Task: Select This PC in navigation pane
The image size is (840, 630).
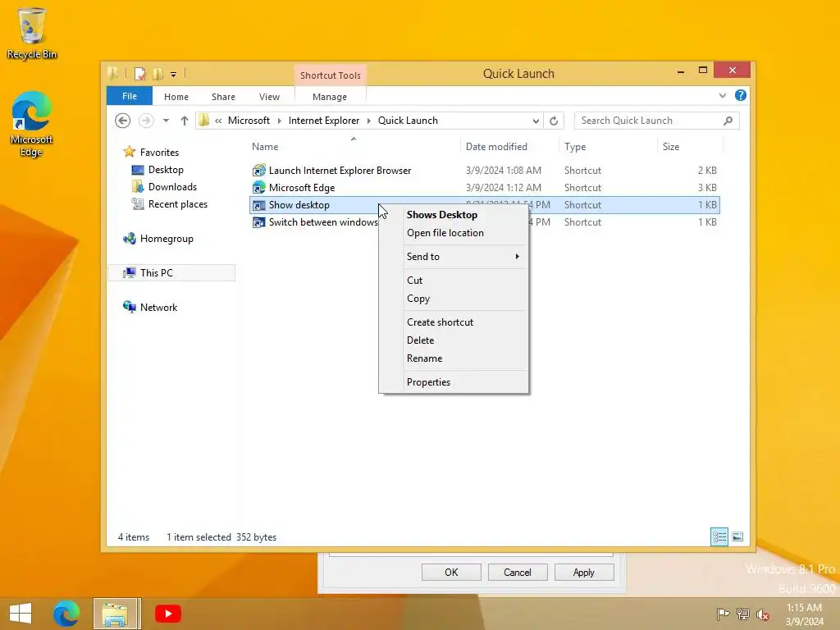Action: pos(171,272)
